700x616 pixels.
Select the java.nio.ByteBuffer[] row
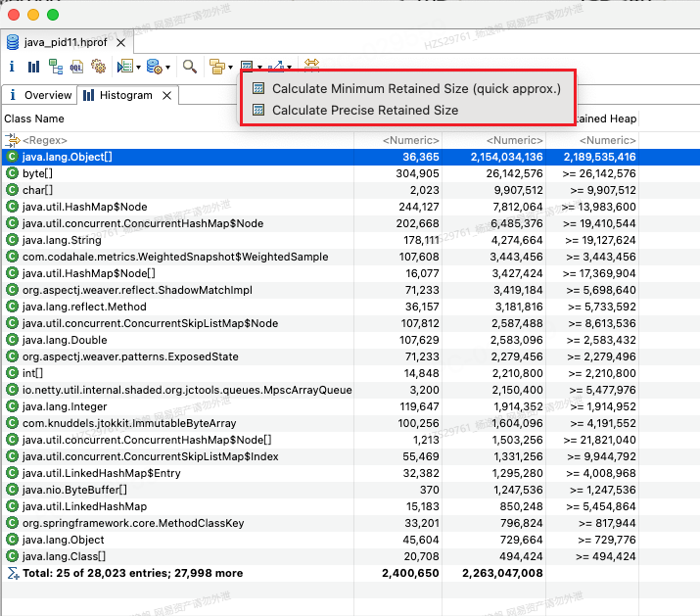350,491
